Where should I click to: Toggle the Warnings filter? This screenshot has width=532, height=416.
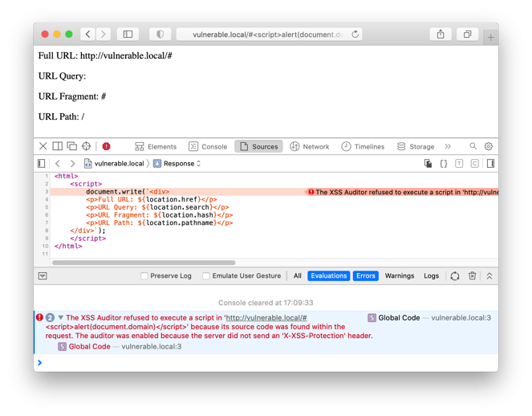pyautogui.click(x=400, y=276)
